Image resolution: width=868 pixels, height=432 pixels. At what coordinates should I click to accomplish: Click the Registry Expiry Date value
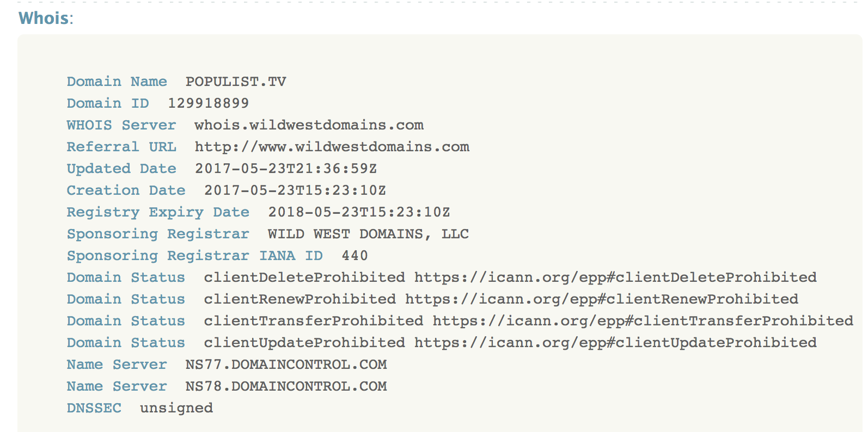coord(359,212)
